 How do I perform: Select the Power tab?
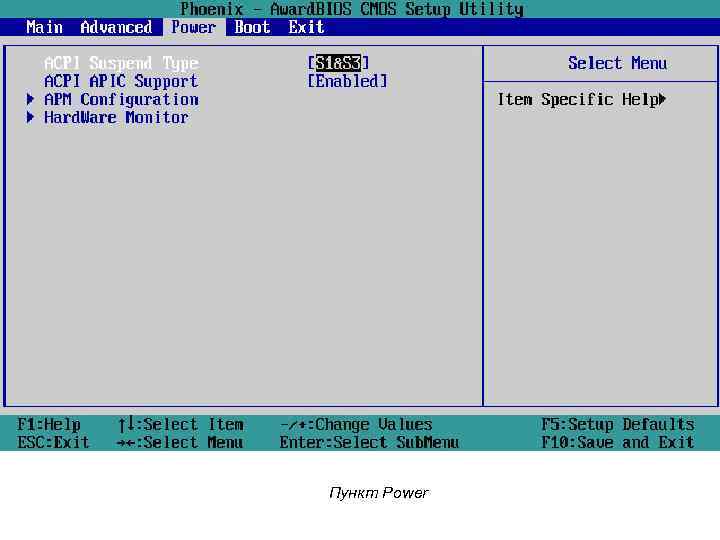pos(194,27)
